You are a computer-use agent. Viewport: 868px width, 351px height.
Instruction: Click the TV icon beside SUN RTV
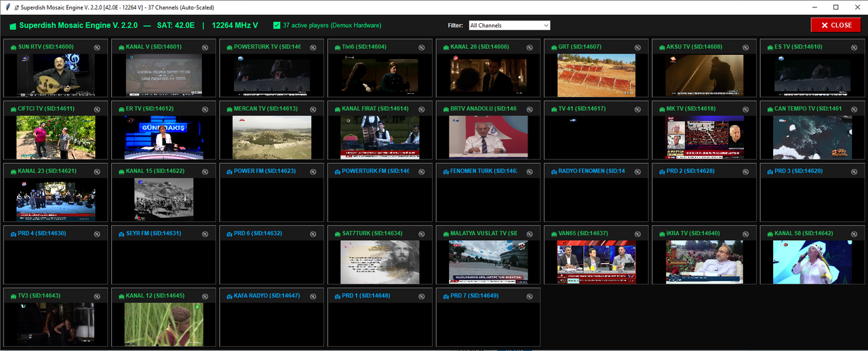[x=13, y=48]
